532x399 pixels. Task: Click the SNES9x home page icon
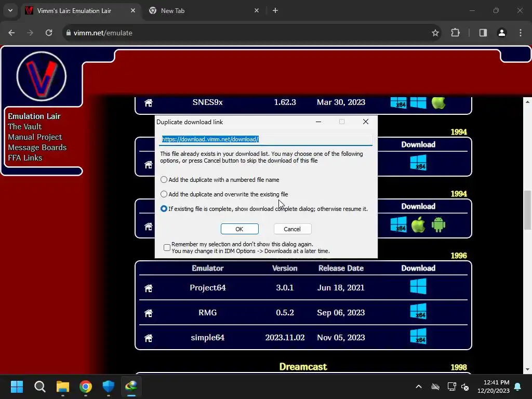click(148, 103)
